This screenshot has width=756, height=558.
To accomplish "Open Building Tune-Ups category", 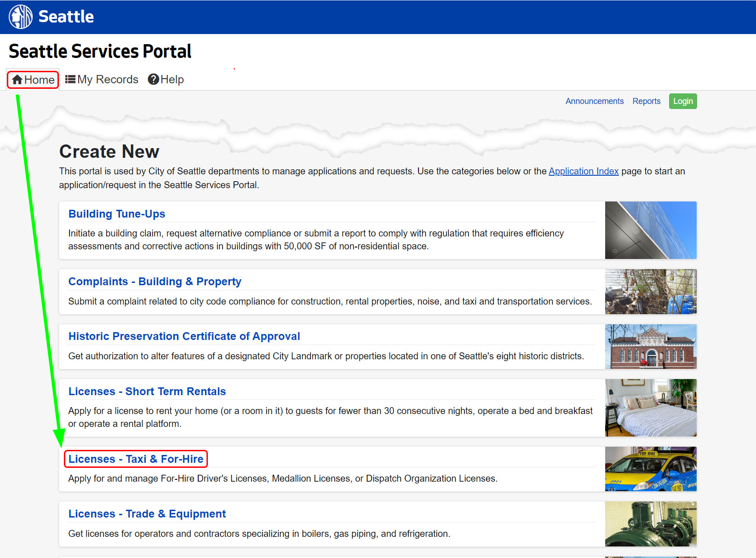I will click(116, 214).
